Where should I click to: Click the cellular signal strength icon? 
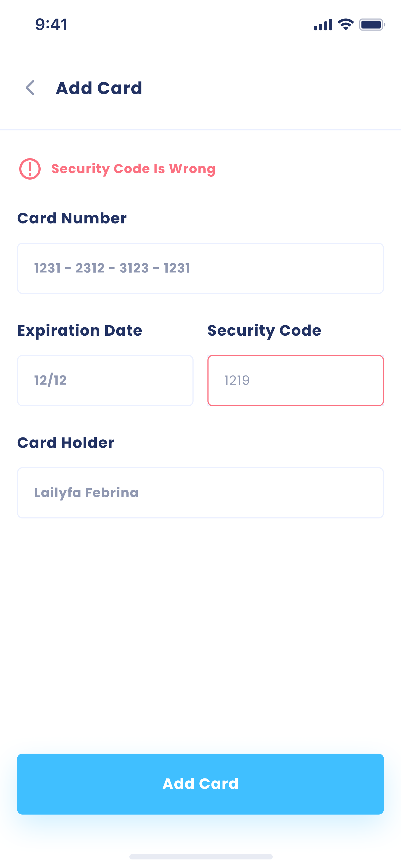[x=323, y=25]
